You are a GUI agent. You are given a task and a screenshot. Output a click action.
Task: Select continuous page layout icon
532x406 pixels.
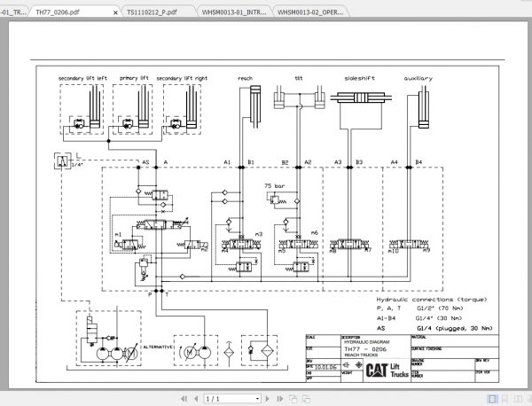point(492,399)
